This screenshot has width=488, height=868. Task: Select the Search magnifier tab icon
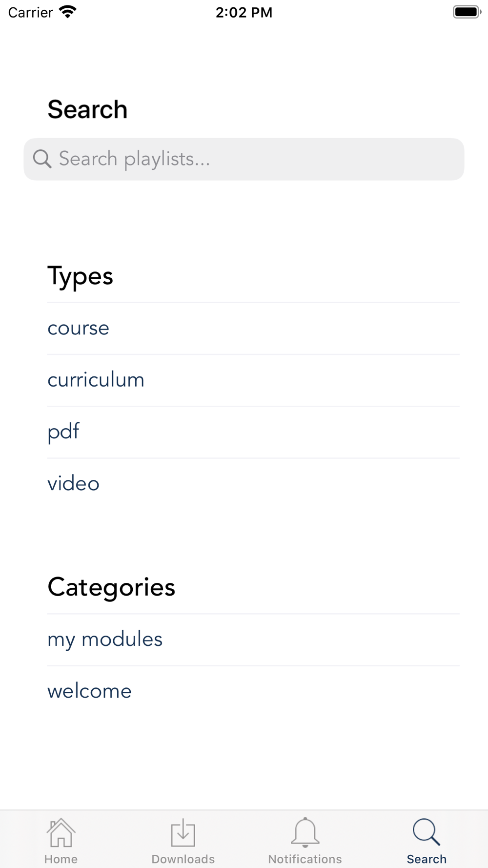coord(427,832)
